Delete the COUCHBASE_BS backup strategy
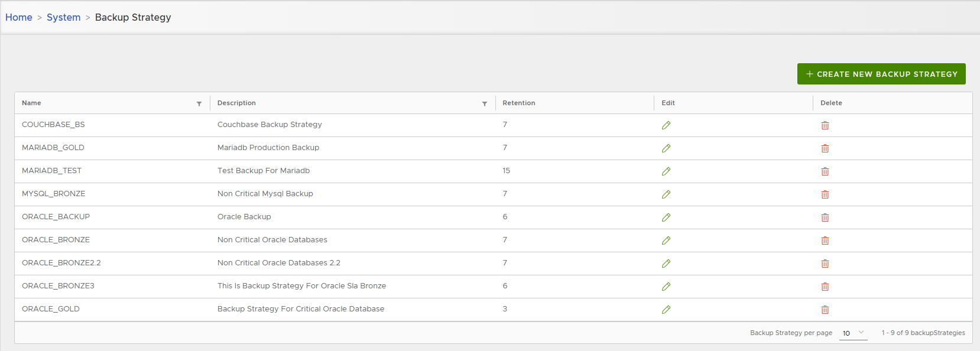980x351 pixels. tap(825, 125)
